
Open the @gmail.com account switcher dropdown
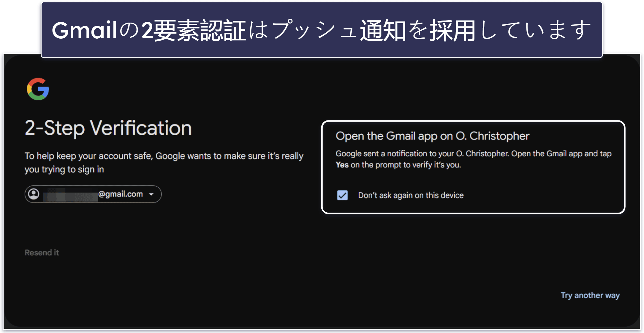(x=93, y=194)
